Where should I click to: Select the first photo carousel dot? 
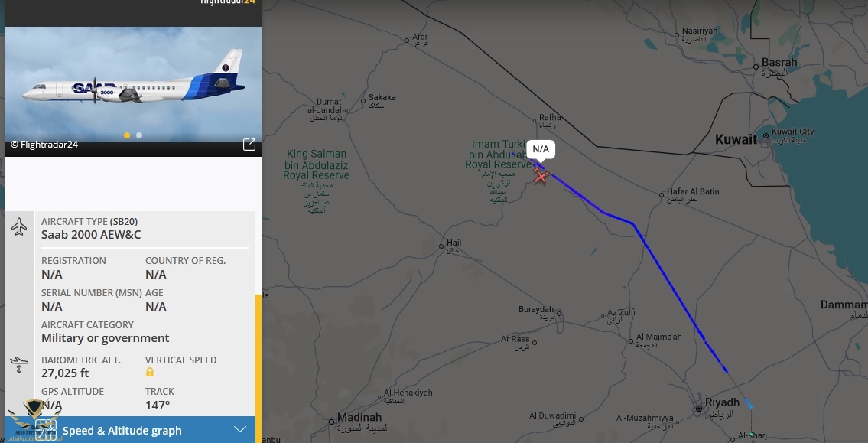tap(127, 135)
